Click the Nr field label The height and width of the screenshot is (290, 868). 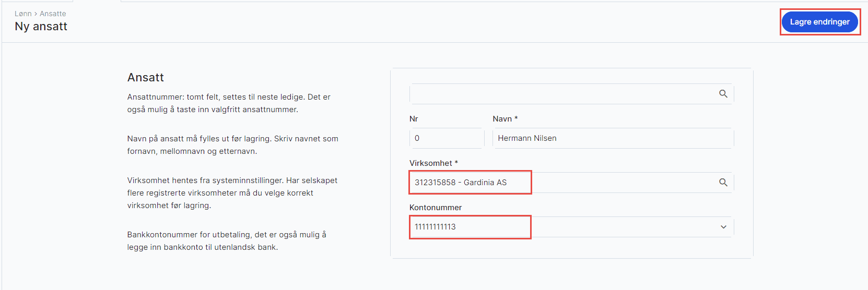tap(414, 119)
